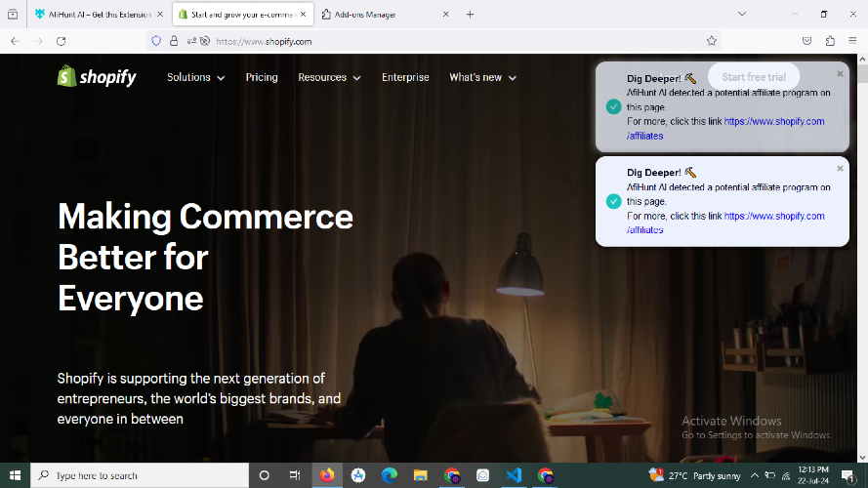Open the Save to Pocket icon

(806, 41)
